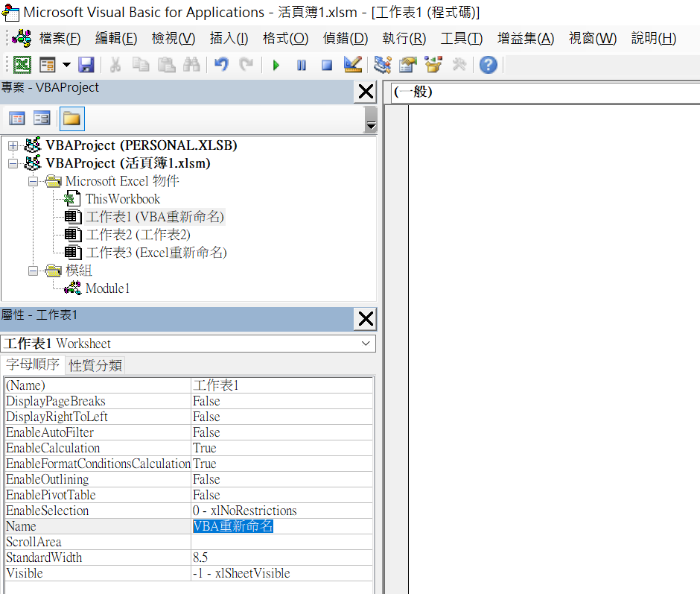Click the (Name) property value 工作表1
This screenshot has width=700, height=594.
[x=282, y=385]
